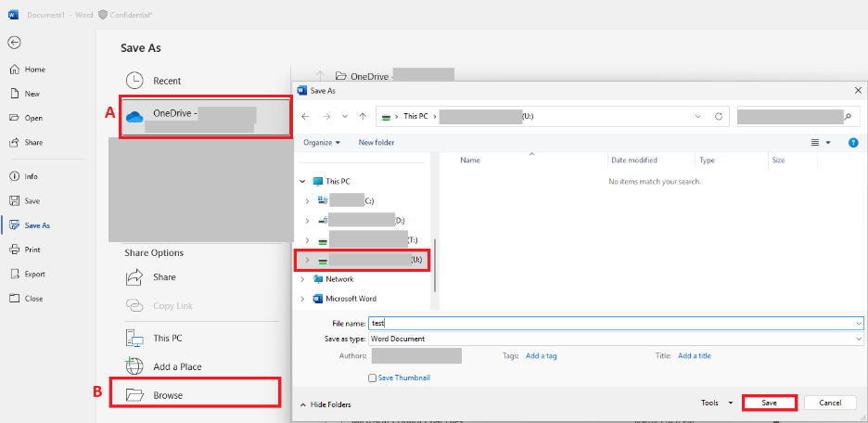Open Info in the backstage sidebar

coord(24,176)
